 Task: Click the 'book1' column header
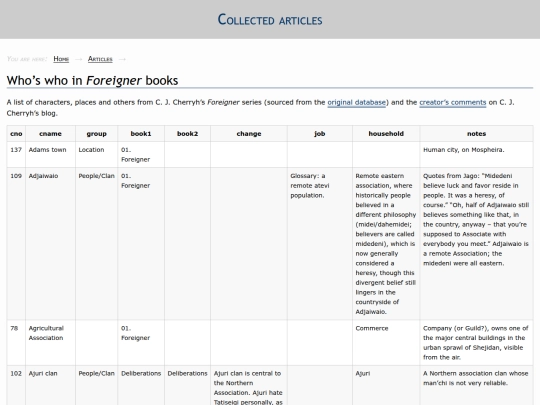tap(141, 134)
